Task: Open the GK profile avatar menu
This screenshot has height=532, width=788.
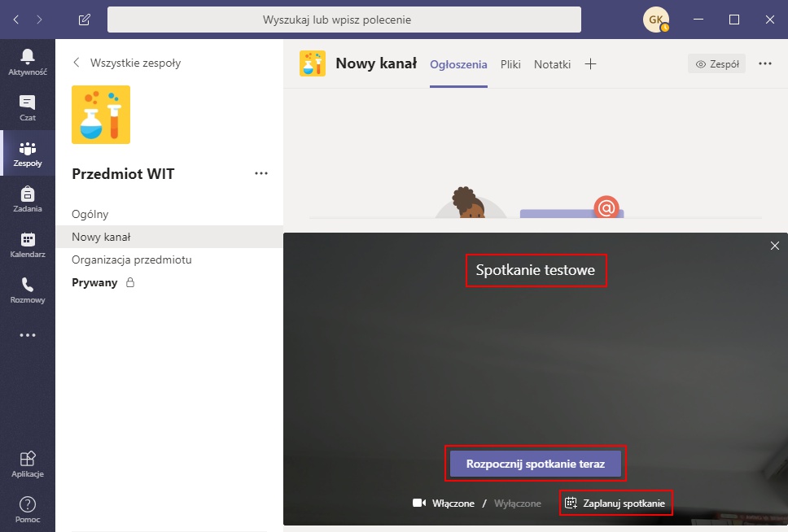Action: pos(656,20)
